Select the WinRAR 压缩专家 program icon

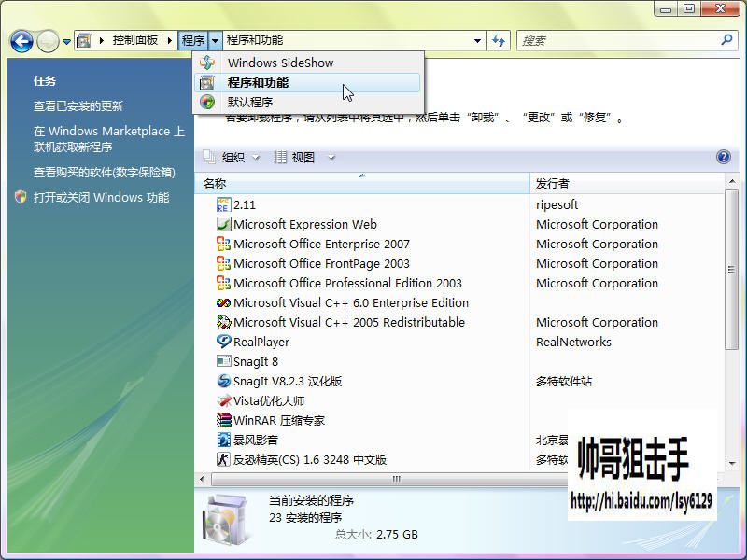[223, 420]
